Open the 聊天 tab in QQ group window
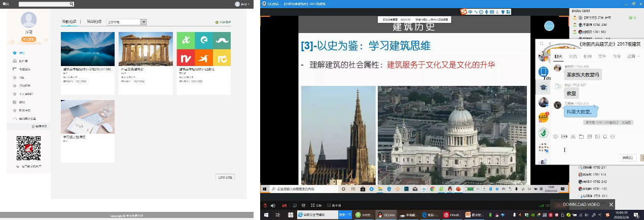Screen dimensions: 644x220 pyautogui.click(x=558, y=56)
